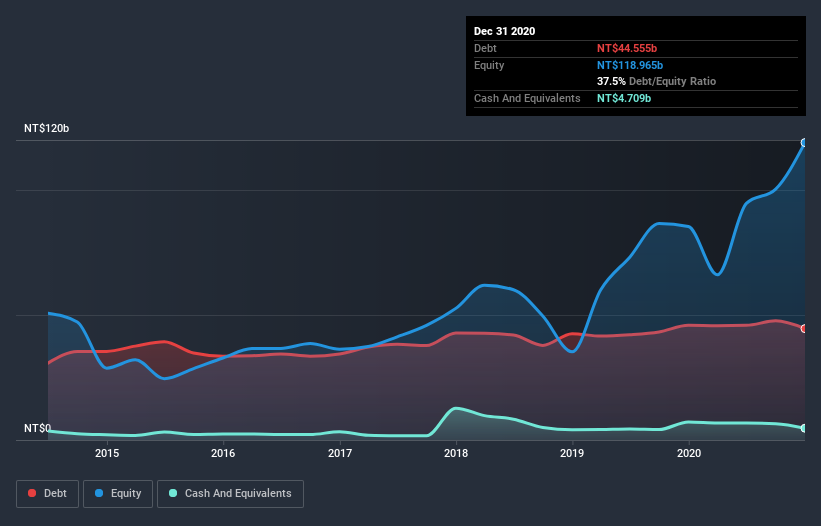Select the 2015 x-axis label

point(107,453)
